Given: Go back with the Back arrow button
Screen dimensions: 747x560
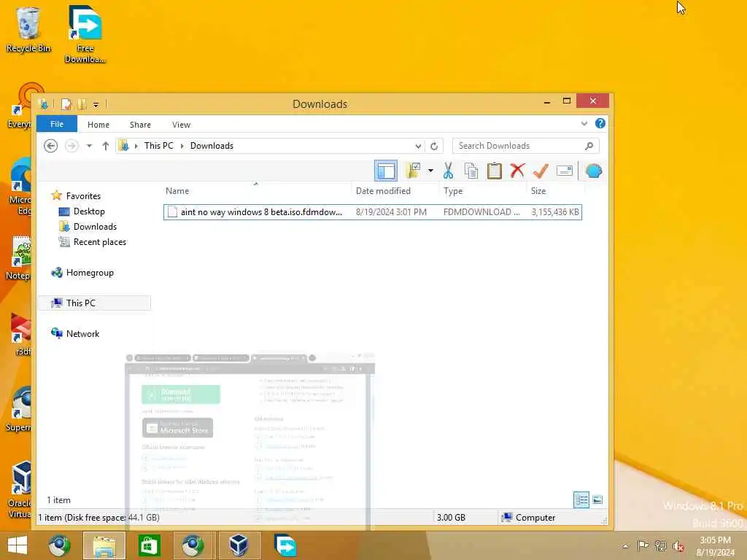Looking at the screenshot, I should coord(50,146).
